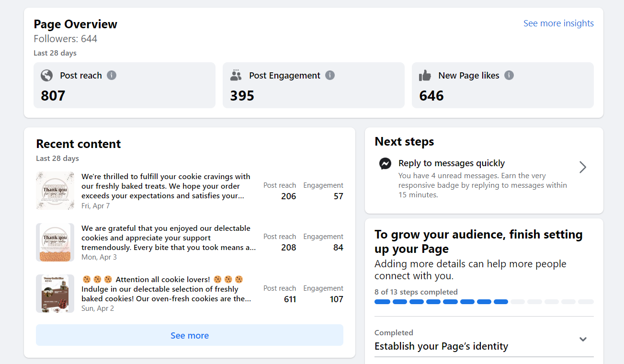Click the New Page likes thumbs-up icon
Viewport: 624px width, 364px height.
click(425, 76)
